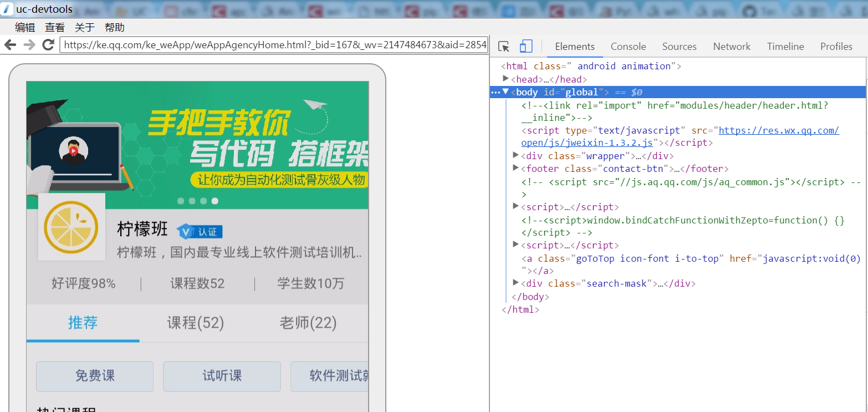This screenshot has width=868, height=412.
Task: Expand the head element node
Action: (x=506, y=79)
